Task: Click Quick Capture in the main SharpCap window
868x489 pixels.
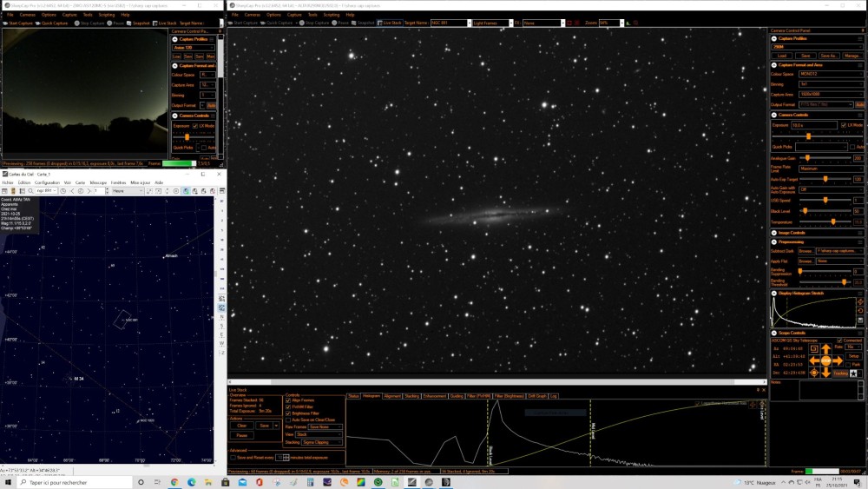Action: tap(276, 23)
